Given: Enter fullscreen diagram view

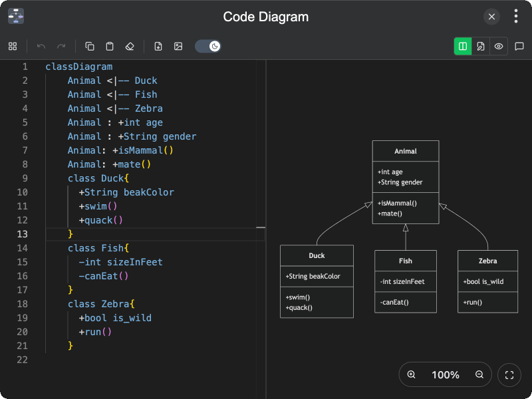Looking at the screenshot, I should pyautogui.click(x=509, y=375).
